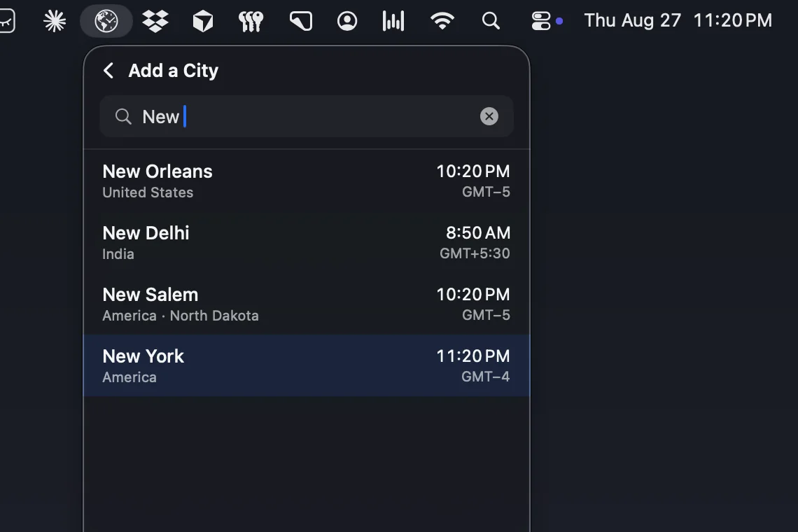
Task: Click the Add a City heading
Action: click(x=173, y=71)
